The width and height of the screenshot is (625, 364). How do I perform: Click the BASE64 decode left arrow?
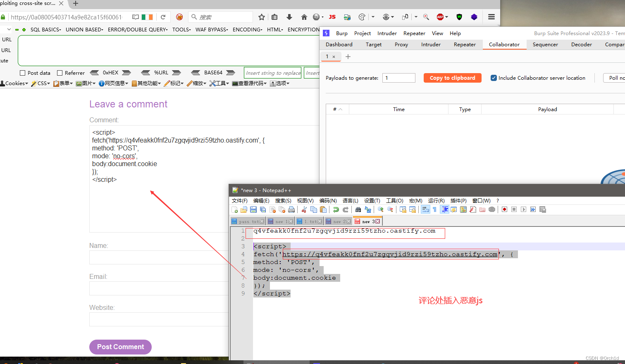(196, 73)
